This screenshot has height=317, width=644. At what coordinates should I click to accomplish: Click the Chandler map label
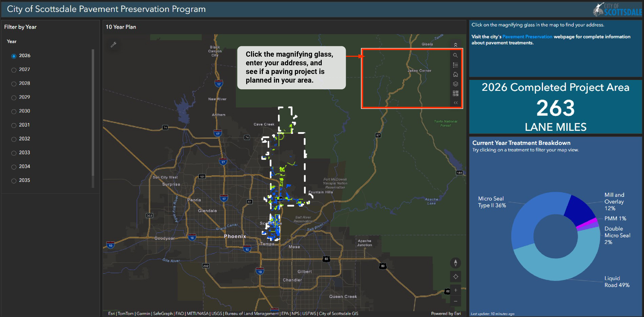292,280
